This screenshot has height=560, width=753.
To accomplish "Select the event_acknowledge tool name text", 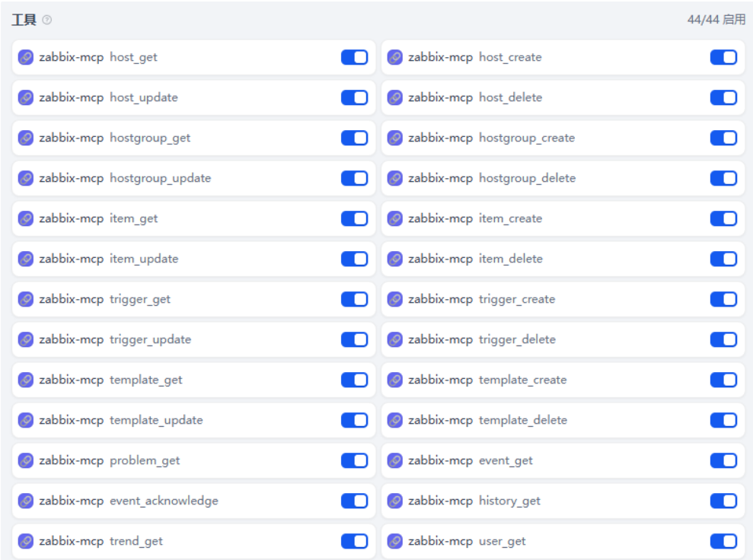I will point(164,501).
